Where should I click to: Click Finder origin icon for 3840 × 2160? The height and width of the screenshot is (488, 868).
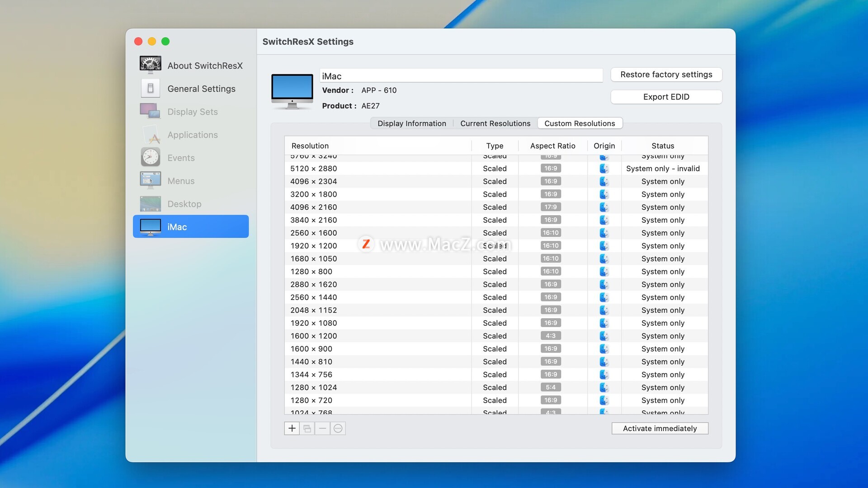tap(604, 220)
